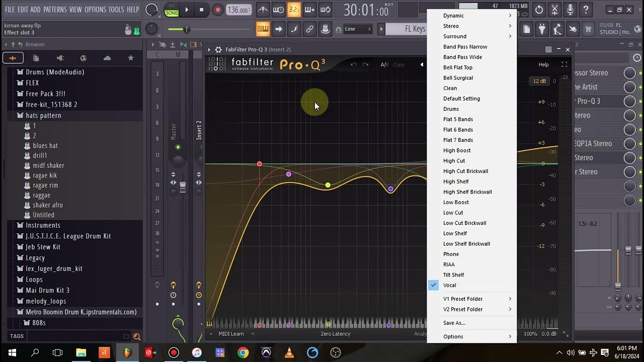644x362 pixels.
Task: Click MIDI Learn in Pro-Q 3
Action: coord(231,334)
